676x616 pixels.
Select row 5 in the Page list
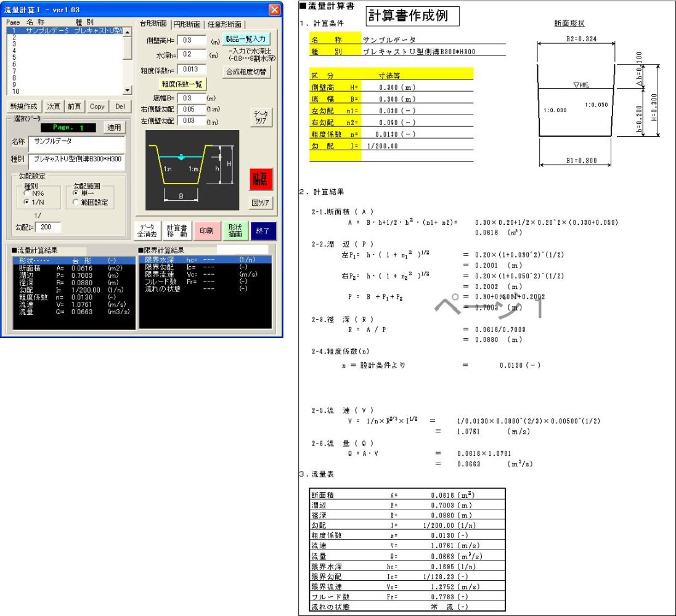(x=65, y=57)
